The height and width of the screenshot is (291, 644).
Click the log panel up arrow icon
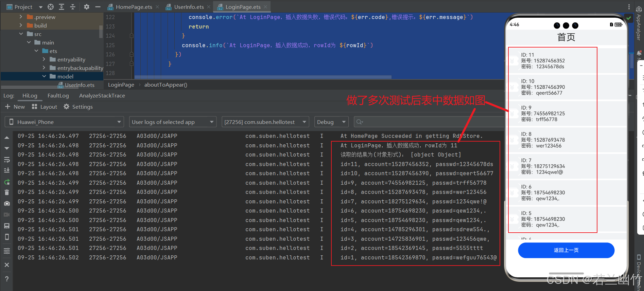pyautogui.click(x=6, y=138)
